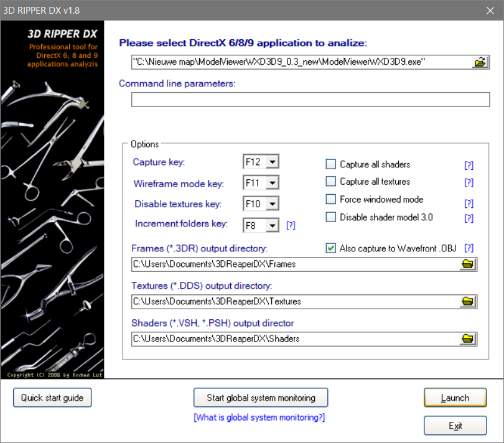Start global system monitoring
This screenshot has width=504, height=443.
[x=261, y=398]
